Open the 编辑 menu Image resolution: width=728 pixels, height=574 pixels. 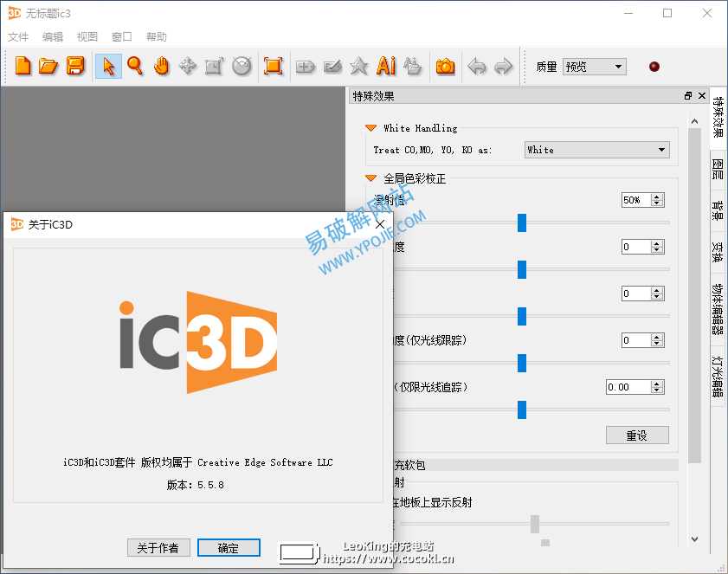click(x=53, y=36)
